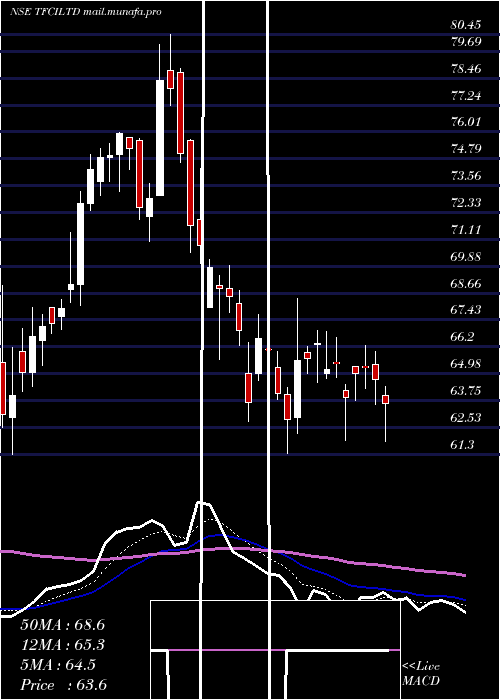This screenshot has width=500, height=700.
Task: Select the 73.56 price axis label
Action: tap(466, 176)
